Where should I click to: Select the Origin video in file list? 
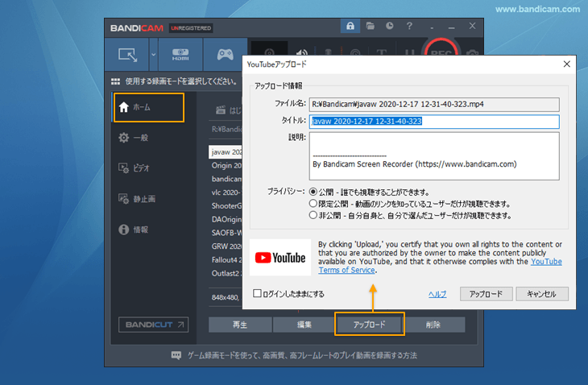(x=226, y=165)
